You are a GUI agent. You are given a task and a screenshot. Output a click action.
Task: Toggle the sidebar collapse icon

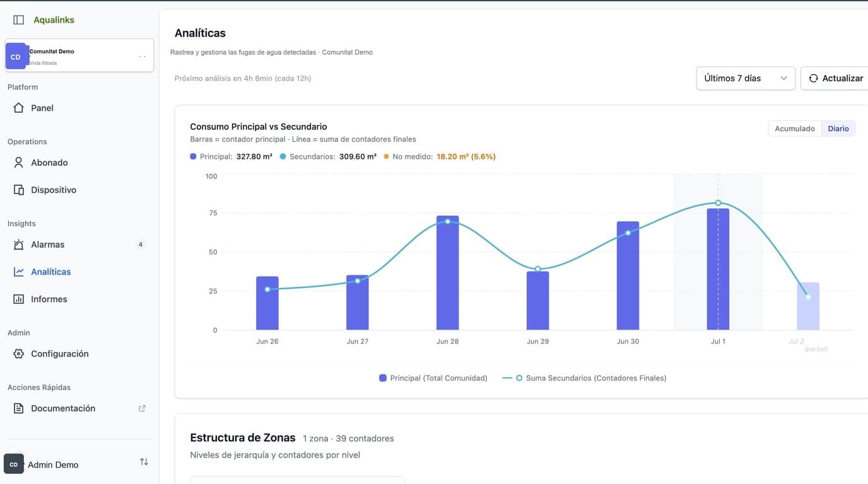[18, 20]
